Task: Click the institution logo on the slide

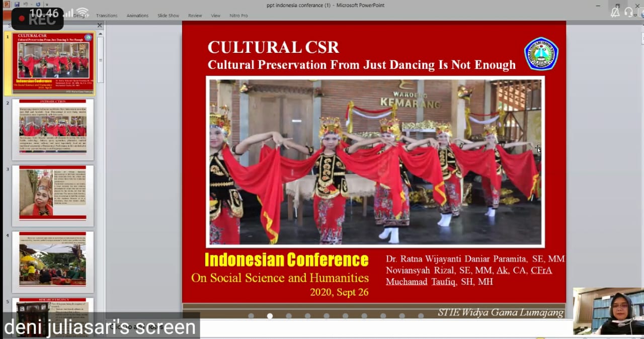Action: point(541,54)
